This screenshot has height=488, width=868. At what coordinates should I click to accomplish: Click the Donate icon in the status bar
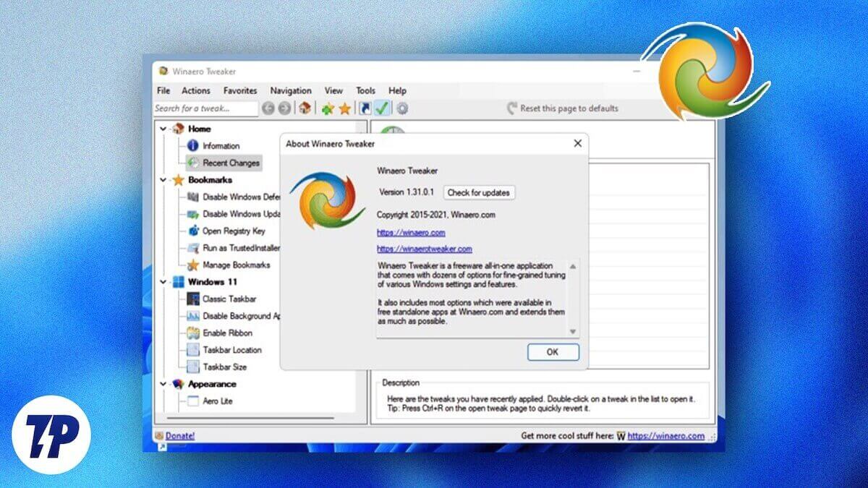tap(159, 436)
